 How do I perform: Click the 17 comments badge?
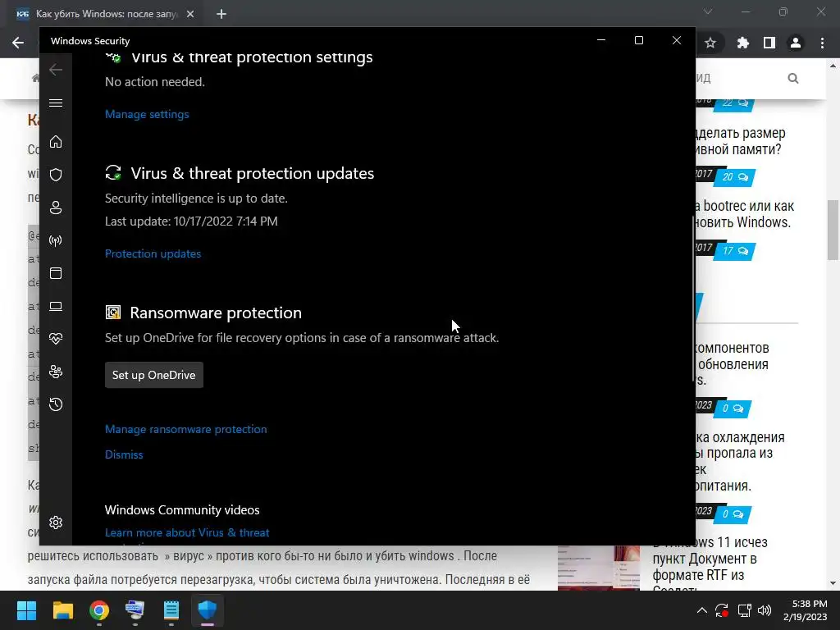735,251
